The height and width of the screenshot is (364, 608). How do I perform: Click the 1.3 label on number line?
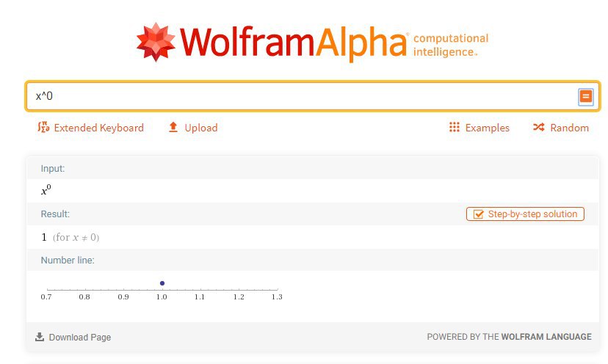pos(277,297)
